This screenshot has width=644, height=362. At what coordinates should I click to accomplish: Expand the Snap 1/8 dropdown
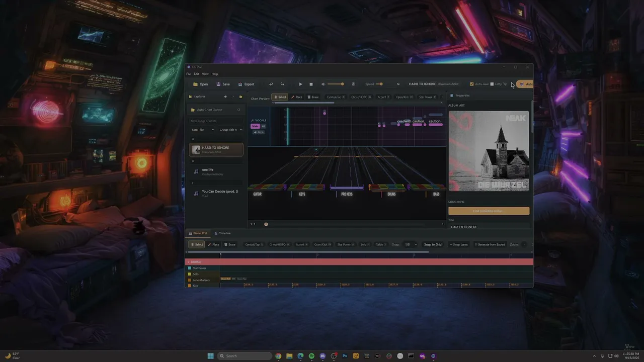click(411, 244)
